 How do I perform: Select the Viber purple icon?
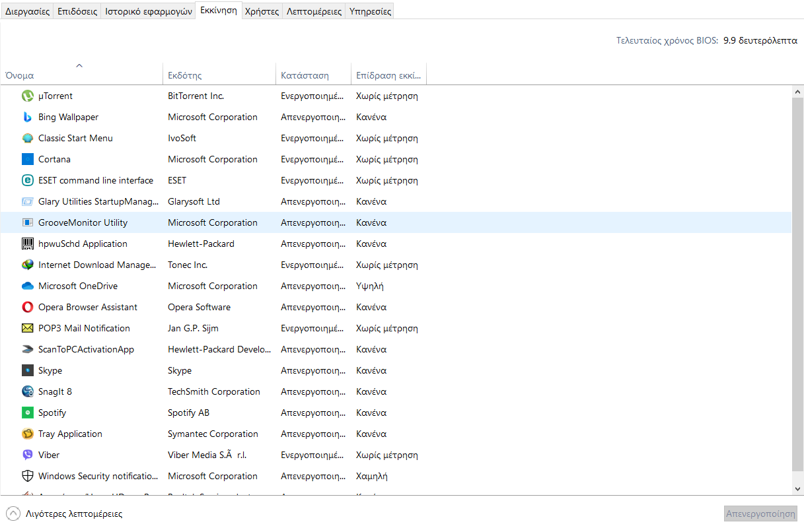pos(28,455)
